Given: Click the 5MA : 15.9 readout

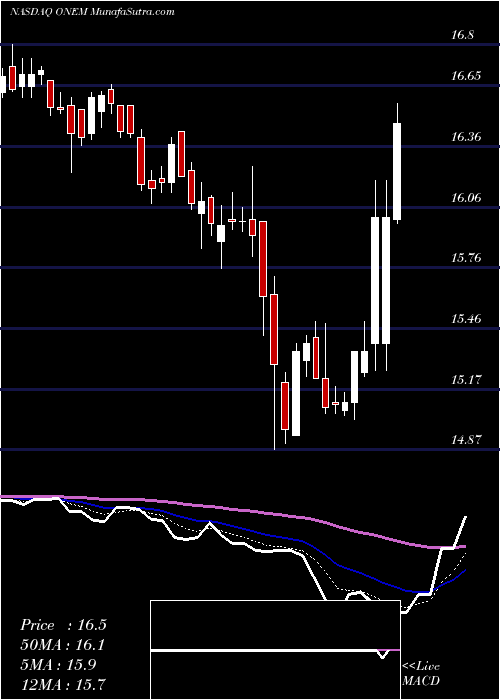Looking at the screenshot, I should [x=58, y=664].
